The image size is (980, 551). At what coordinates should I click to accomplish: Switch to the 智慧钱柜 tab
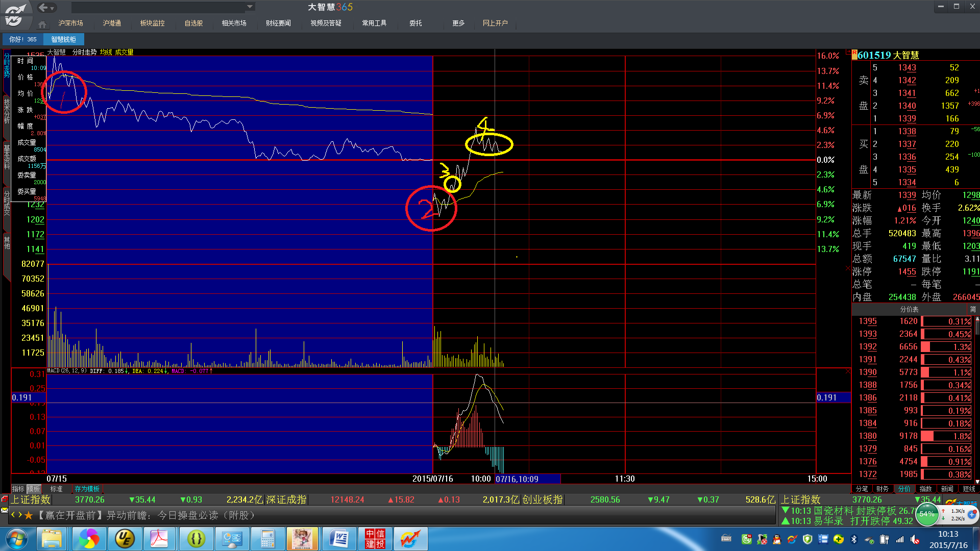click(64, 39)
